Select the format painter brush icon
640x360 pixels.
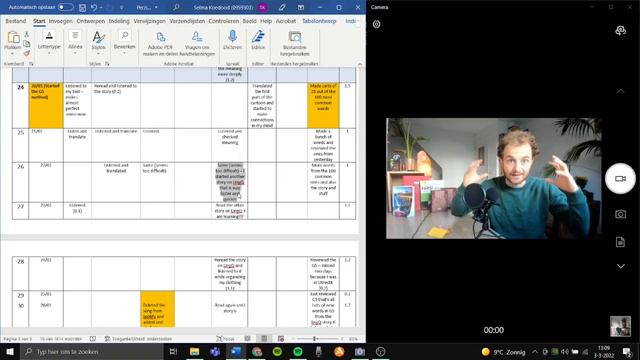tap(27, 53)
